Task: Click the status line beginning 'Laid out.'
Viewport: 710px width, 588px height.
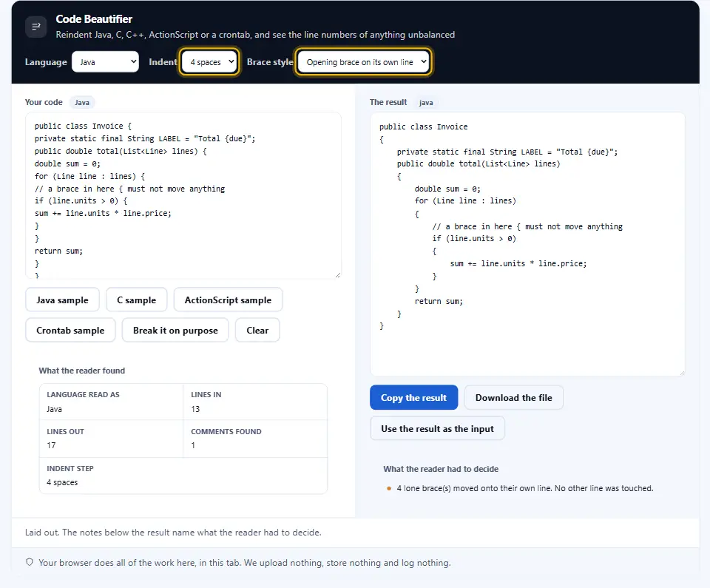Action: (x=173, y=532)
